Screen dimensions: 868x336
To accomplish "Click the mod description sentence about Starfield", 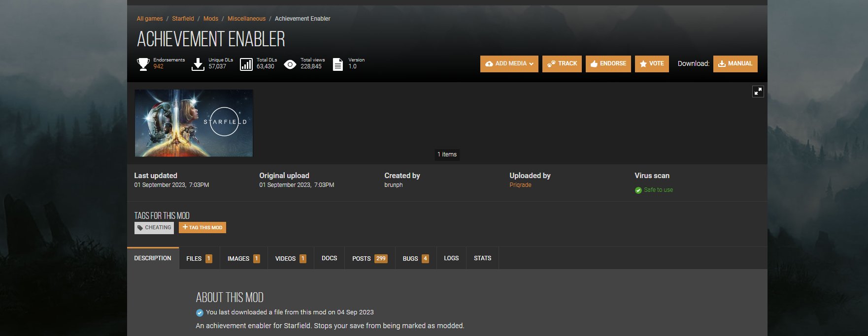I will click(330, 326).
